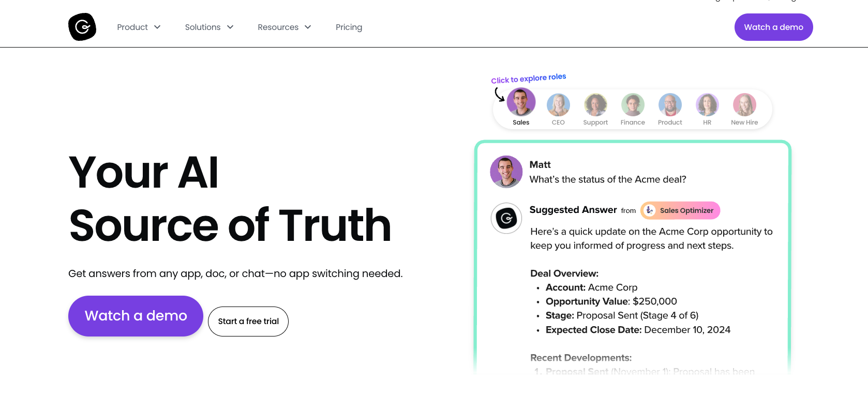The width and height of the screenshot is (868, 398).
Task: Click Watch a demo in header
Action: click(773, 27)
